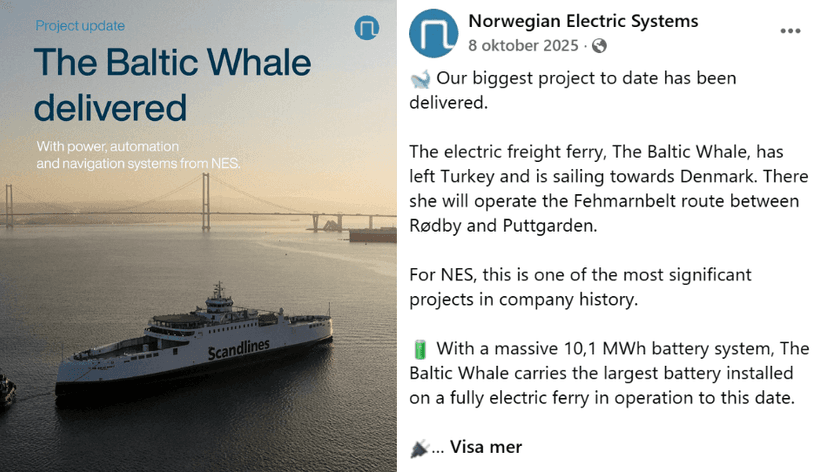The height and width of the screenshot is (472, 819).
Task: Open the Norwegian Electric Systems profile avatar
Action: coord(434,33)
